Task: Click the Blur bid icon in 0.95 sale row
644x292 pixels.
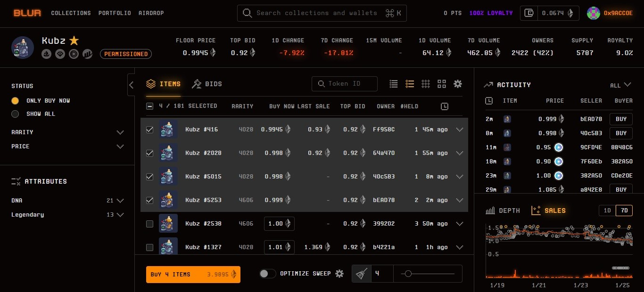Action: coord(559,147)
